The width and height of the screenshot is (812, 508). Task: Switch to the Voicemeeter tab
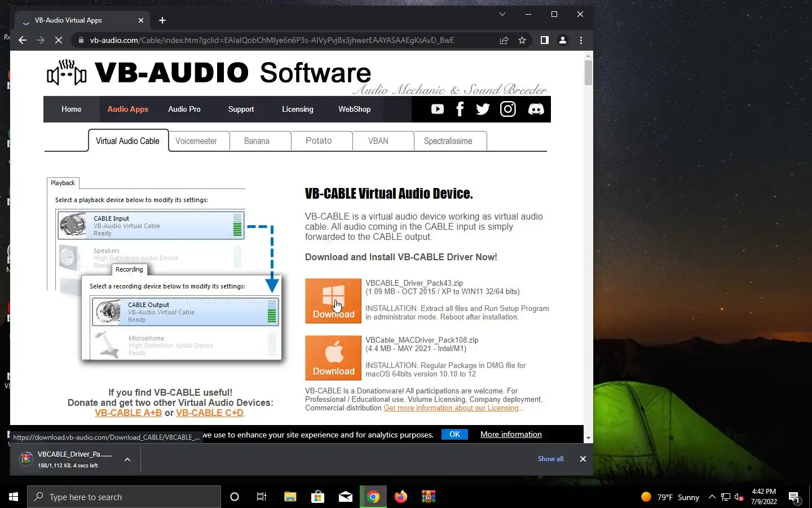pyautogui.click(x=198, y=141)
